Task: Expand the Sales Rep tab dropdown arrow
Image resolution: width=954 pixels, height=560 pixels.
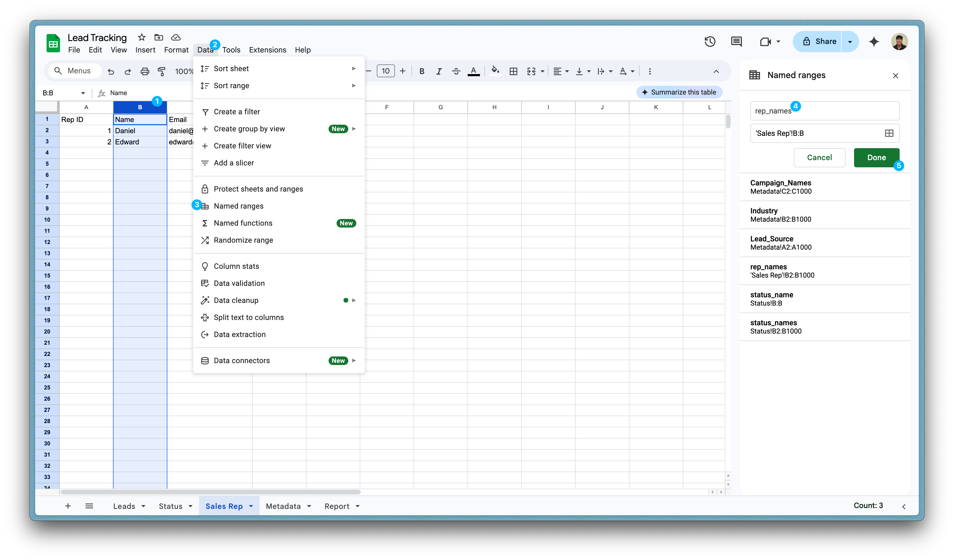Action: click(251, 506)
